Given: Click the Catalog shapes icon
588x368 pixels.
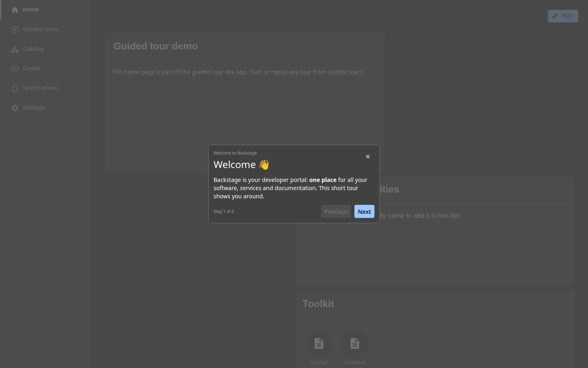Looking at the screenshot, I should pos(15,49).
